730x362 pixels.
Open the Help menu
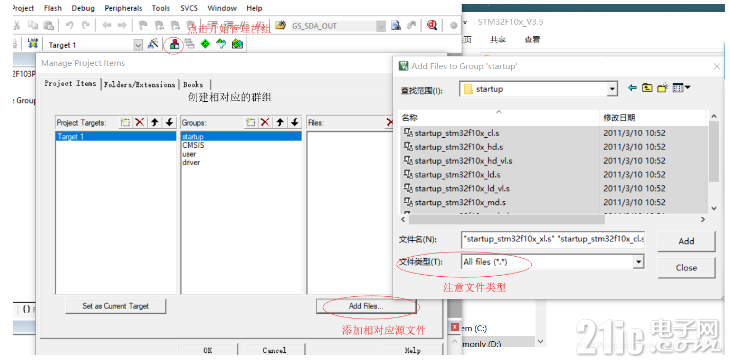click(x=254, y=8)
